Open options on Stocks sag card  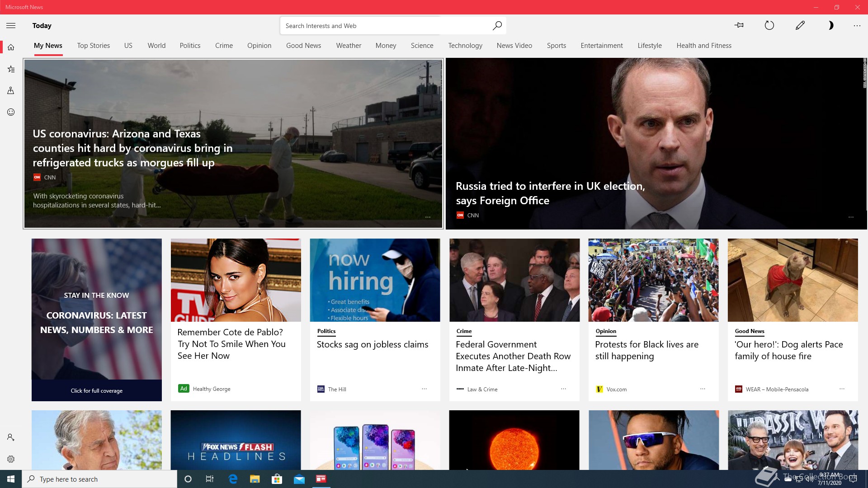coord(424,389)
